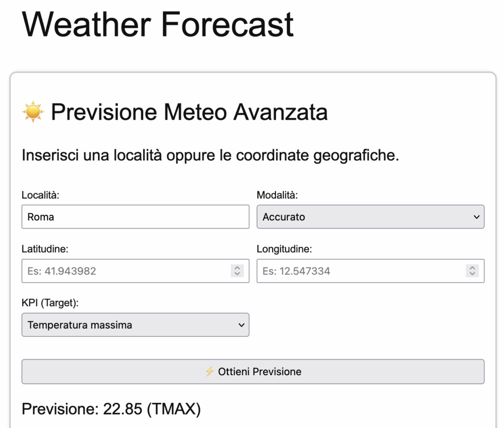Open the Modalità dropdown showing Accurato
The width and height of the screenshot is (504, 428).
(x=370, y=217)
